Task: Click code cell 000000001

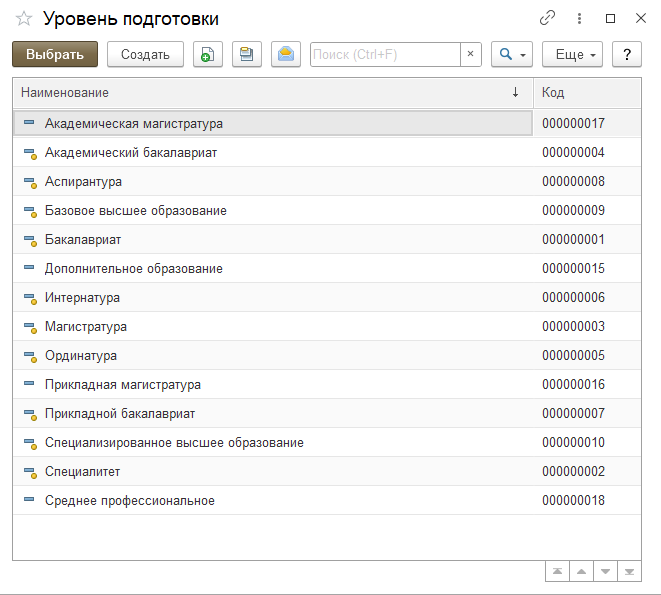Action: point(587,240)
